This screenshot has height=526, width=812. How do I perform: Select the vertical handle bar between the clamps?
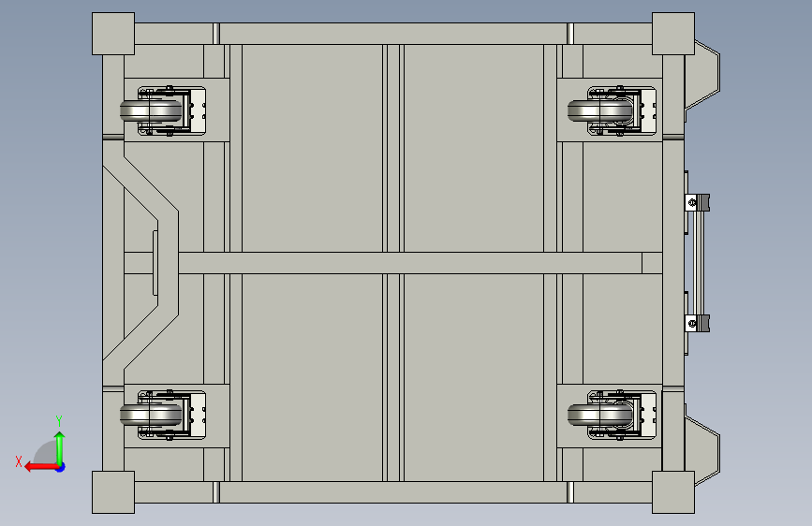pyautogui.click(x=701, y=263)
